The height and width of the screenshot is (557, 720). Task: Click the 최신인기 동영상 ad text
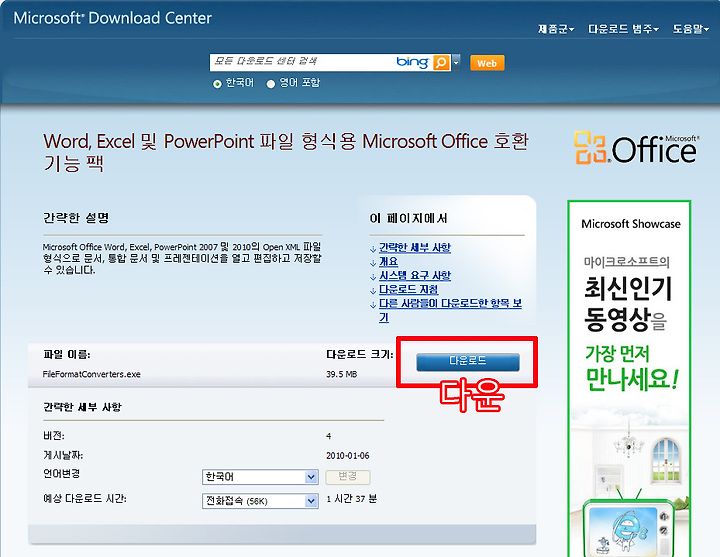coord(627,303)
